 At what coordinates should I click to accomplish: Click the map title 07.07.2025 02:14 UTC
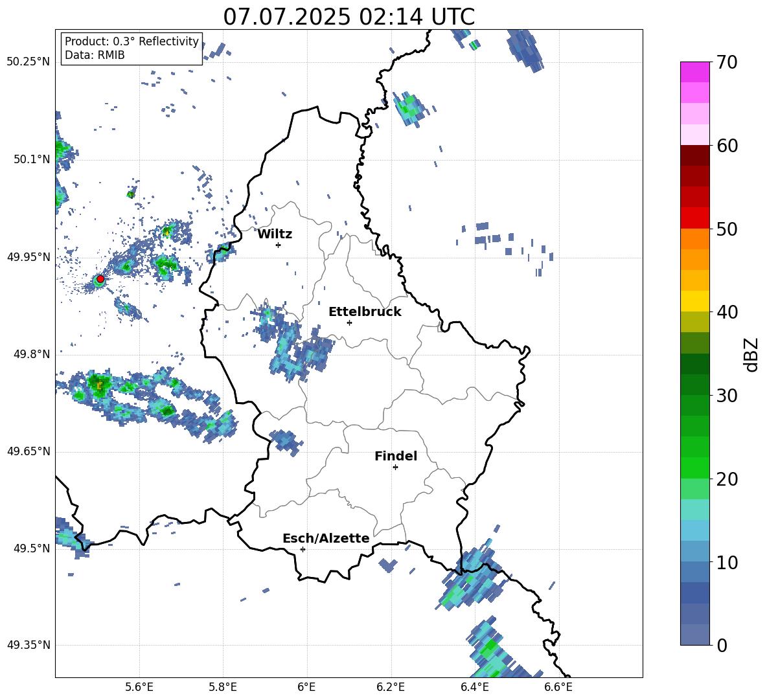click(x=349, y=17)
